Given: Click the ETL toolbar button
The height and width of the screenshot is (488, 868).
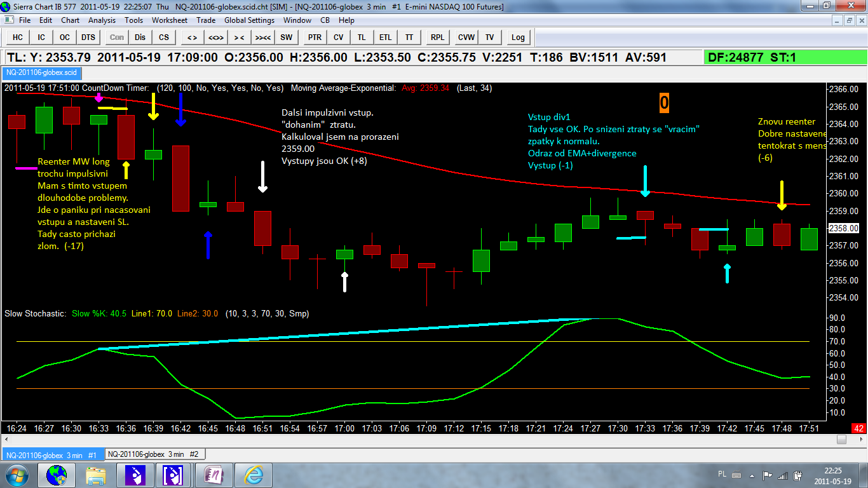Looking at the screenshot, I should tap(386, 37).
